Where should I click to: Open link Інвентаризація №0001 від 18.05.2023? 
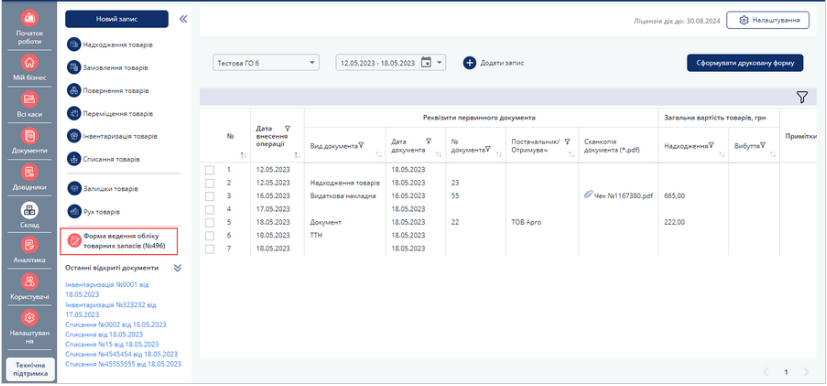(x=107, y=289)
